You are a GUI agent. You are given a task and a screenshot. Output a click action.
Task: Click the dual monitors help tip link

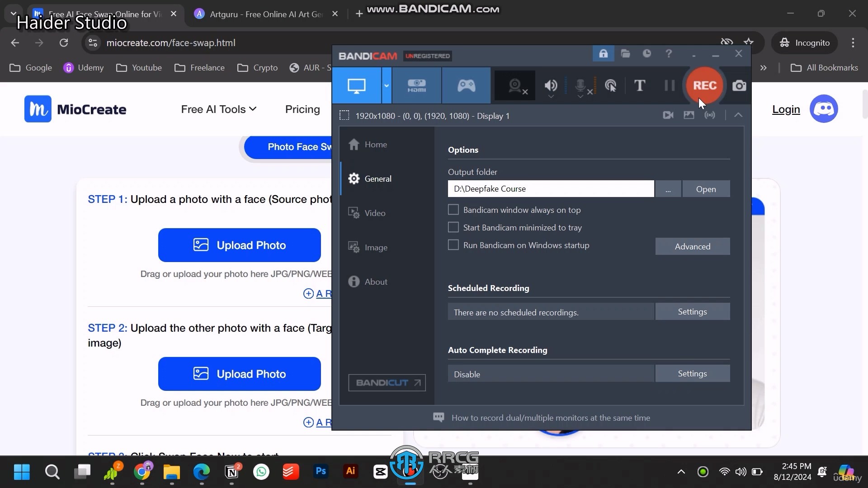click(551, 418)
